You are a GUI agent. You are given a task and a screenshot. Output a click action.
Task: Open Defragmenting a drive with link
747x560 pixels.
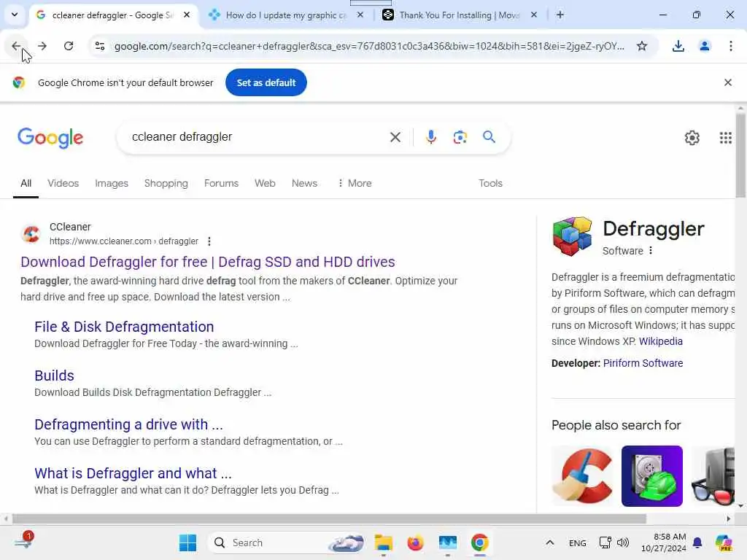click(x=128, y=424)
